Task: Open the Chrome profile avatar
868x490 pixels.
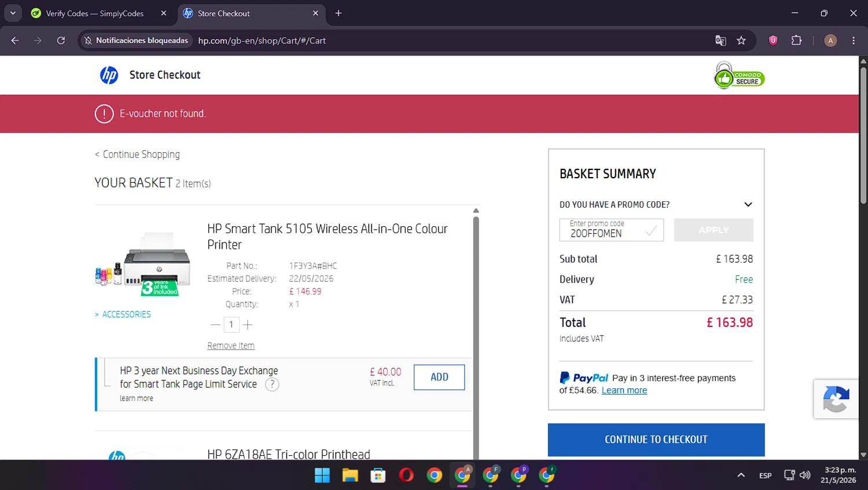Action: [830, 40]
